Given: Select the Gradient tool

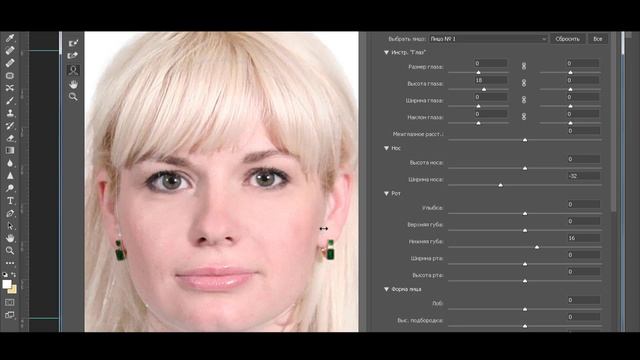Looking at the screenshot, I should pos(10,151).
